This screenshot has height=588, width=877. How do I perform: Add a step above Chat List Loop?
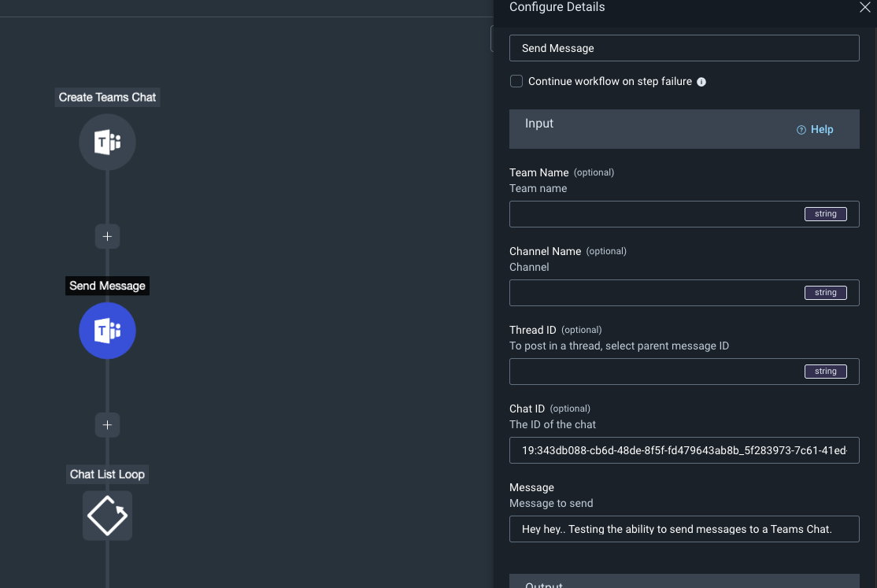[107, 425]
